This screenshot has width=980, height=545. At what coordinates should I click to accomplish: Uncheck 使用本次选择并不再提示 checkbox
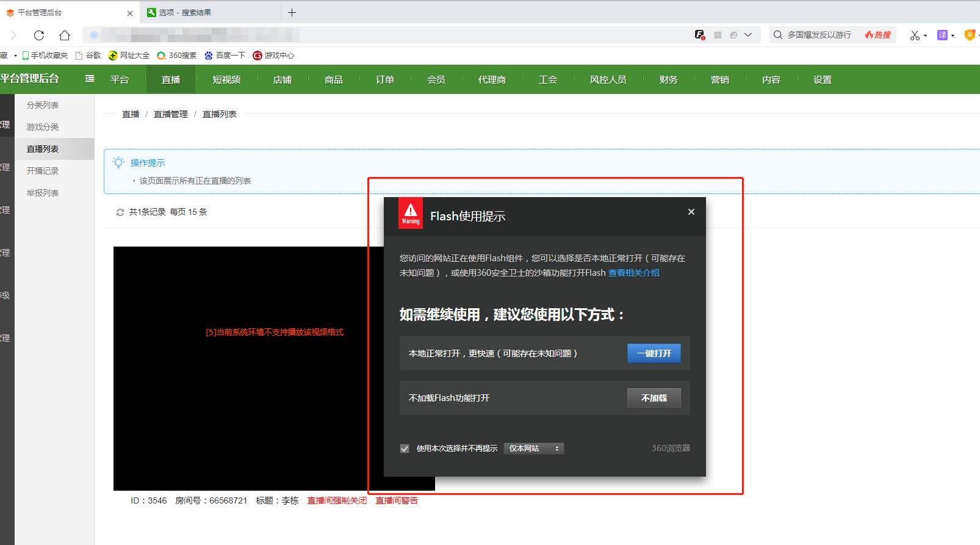click(405, 449)
